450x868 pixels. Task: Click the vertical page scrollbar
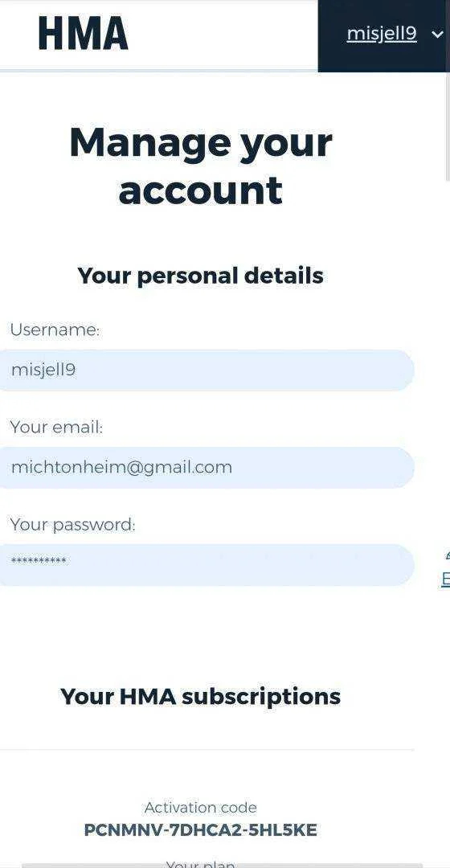point(448,126)
